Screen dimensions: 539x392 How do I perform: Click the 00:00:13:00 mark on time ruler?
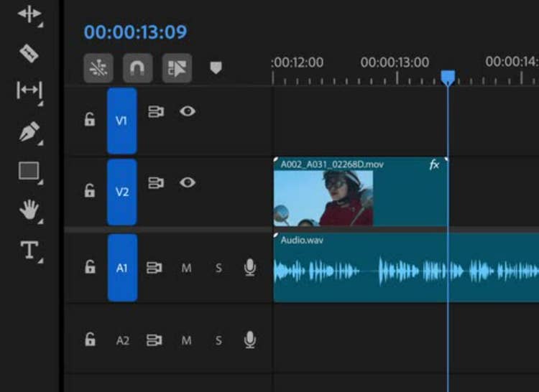click(395, 62)
